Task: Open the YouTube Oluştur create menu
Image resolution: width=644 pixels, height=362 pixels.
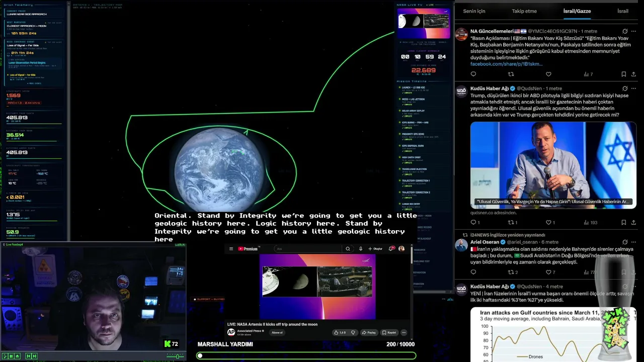Action: tap(375, 248)
